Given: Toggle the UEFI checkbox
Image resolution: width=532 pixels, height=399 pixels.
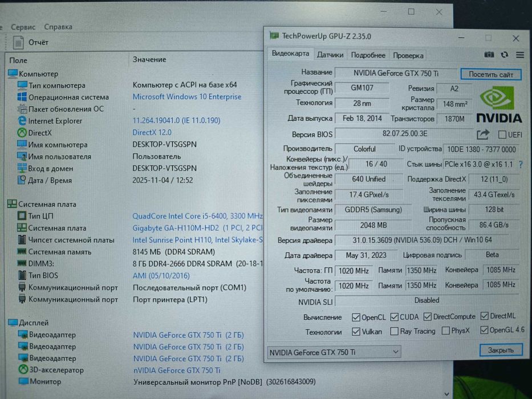Looking at the screenshot, I should pyautogui.click(x=502, y=135).
